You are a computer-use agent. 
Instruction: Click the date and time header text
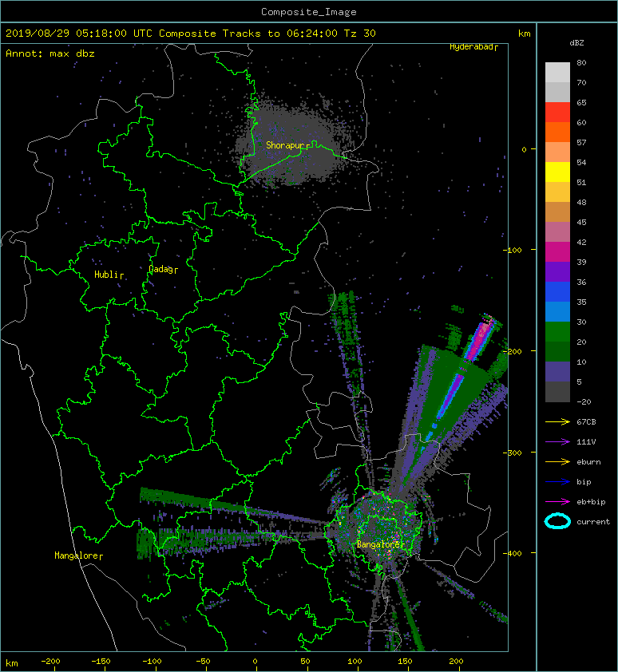click(190, 34)
